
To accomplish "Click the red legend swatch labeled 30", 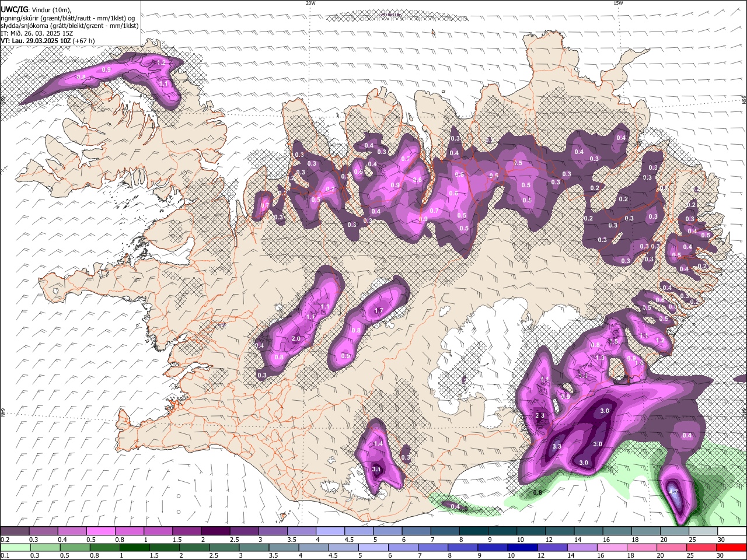I will (732, 547).
